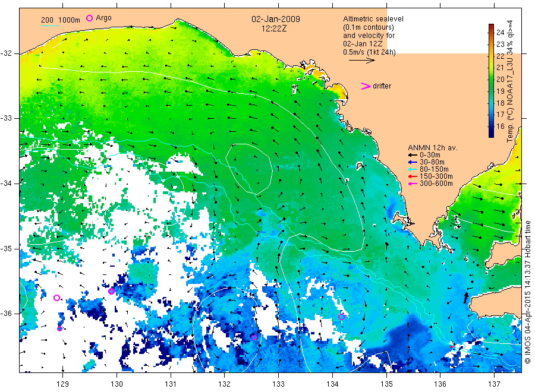This screenshot has height=392, width=535.
Task: Click the 'Altimetric sealevel' caption text
Action: pyautogui.click(x=373, y=19)
